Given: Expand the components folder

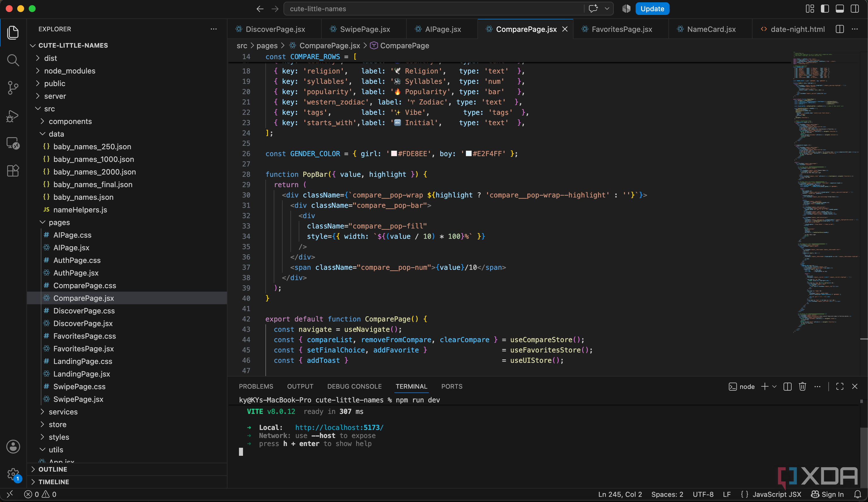Looking at the screenshot, I should click(x=127, y=121).
